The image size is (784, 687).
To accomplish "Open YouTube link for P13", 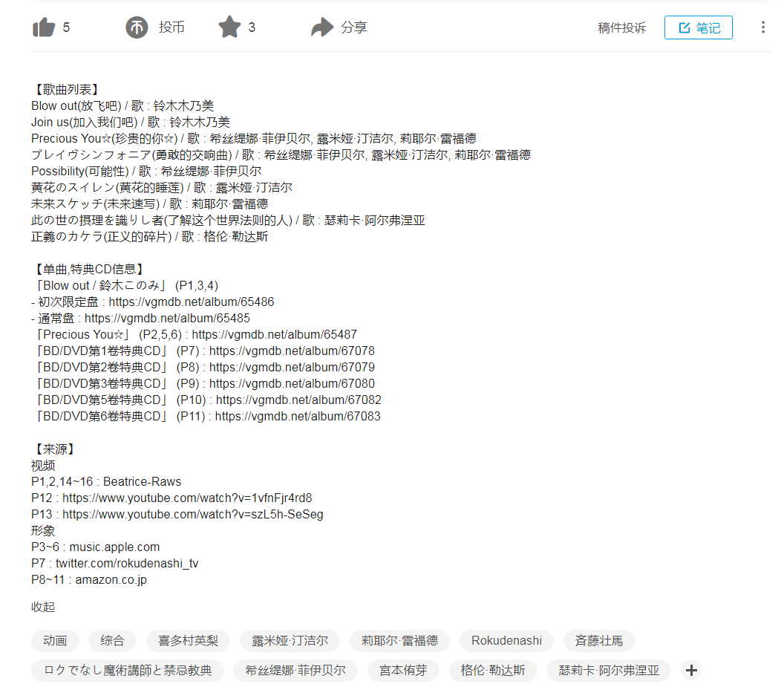I will click(x=192, y=515).
